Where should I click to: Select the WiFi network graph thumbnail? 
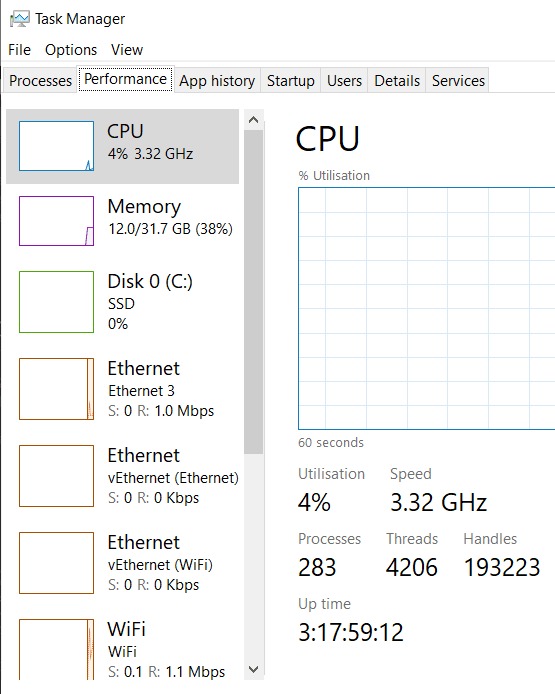[56, 649]
